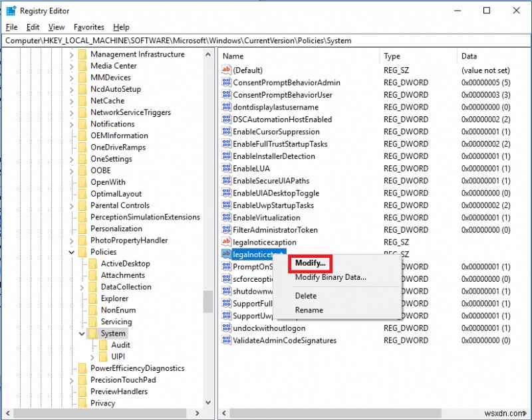Collapse the Policies tree node

point(72,252)
